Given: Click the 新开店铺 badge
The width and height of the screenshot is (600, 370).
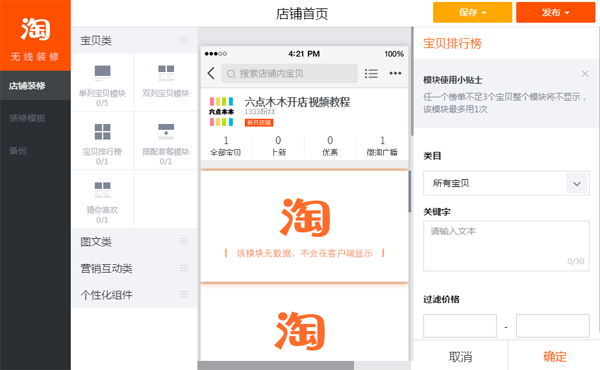Looking at the screenshot, I should tap(259, 122).
